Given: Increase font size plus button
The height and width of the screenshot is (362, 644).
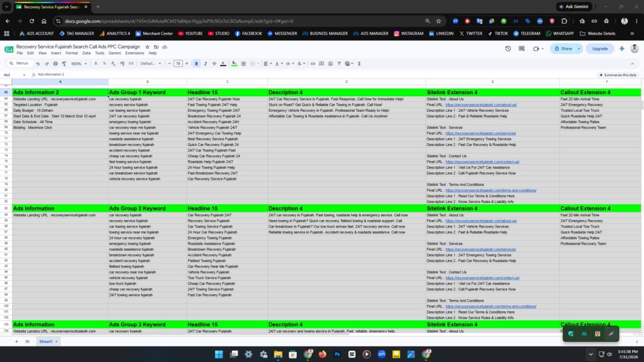Looking at the screenshot, I should [x=187, y=63].
